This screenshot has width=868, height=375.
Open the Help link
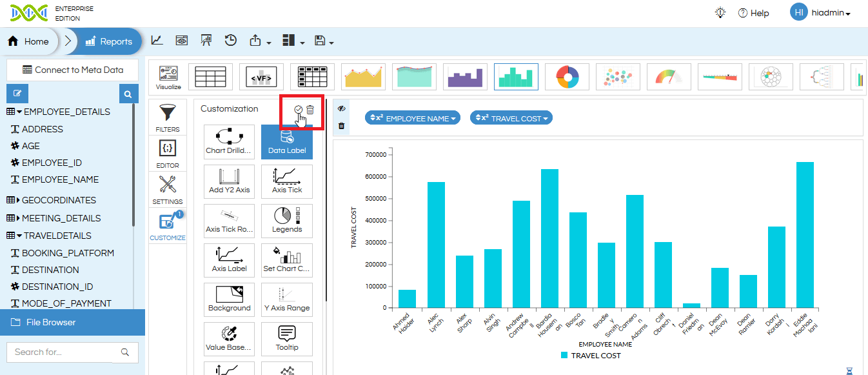click(753, 13)
